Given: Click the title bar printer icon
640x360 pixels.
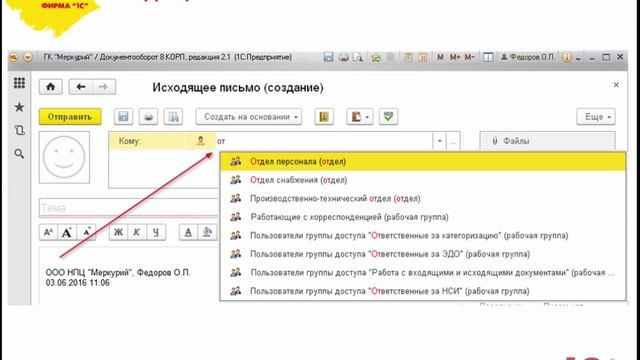Looking at the screenshot, I should click(x=344, y=58).
